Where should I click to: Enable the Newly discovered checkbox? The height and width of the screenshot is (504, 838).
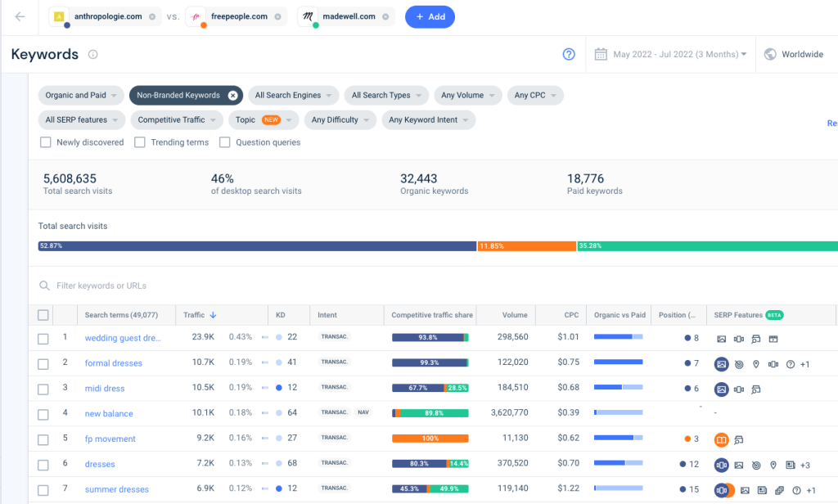click(45, 142)
